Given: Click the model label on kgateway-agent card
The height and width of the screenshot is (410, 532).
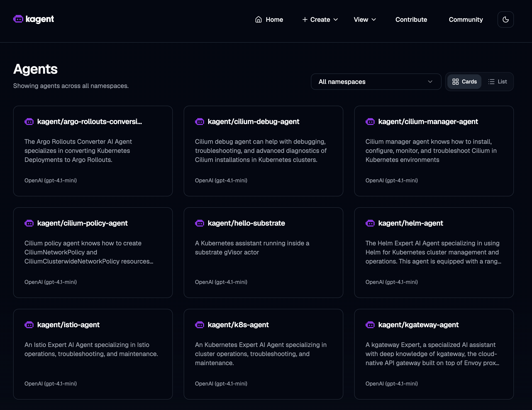Looking at the screenshot, I should (391, 384).
